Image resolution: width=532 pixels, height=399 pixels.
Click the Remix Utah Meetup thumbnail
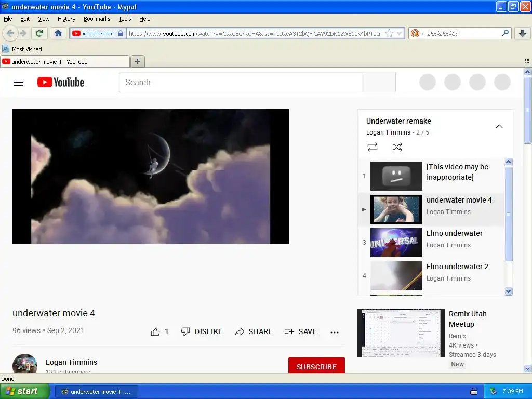[401, 333]
